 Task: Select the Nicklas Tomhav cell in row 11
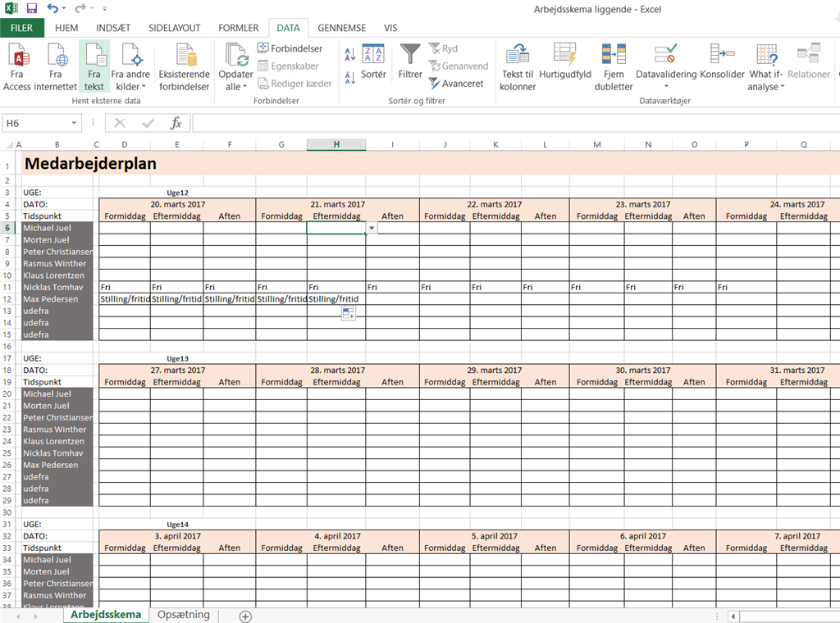pos(57,288)
